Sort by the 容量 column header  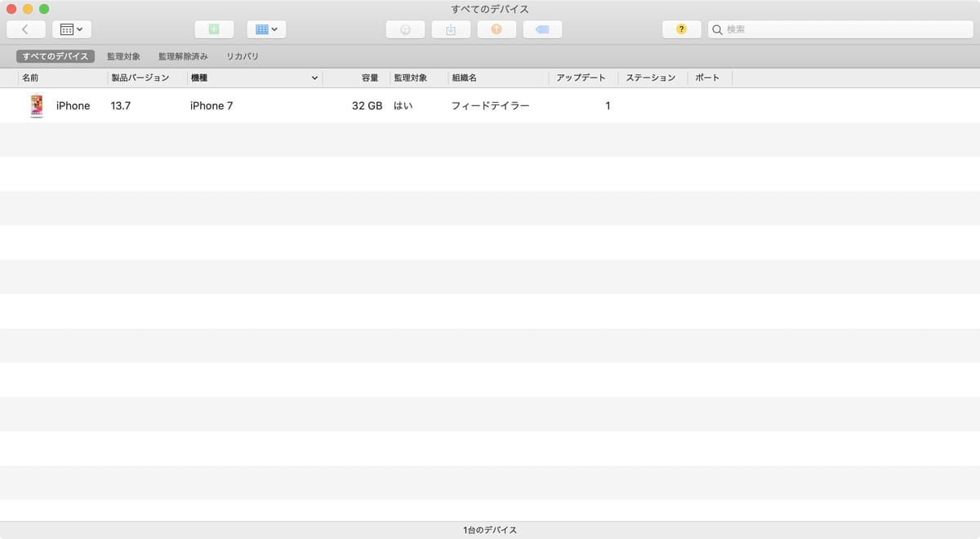coord(355,78)
